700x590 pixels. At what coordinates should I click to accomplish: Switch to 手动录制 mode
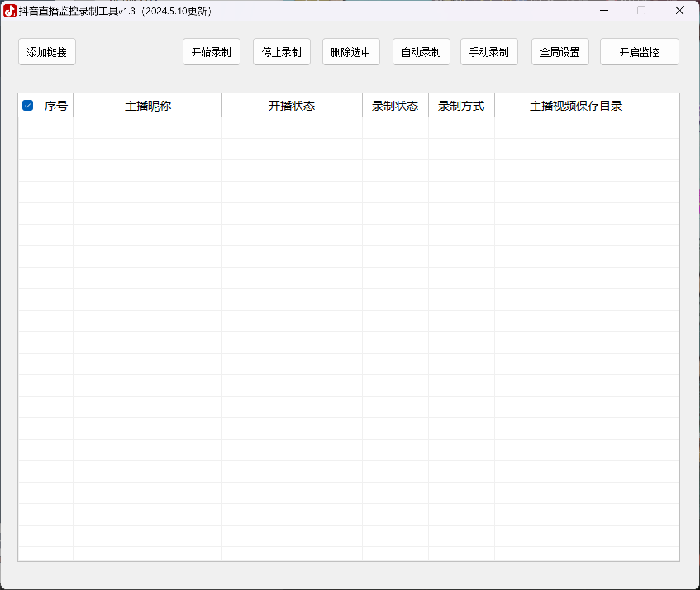coord(489,52)
